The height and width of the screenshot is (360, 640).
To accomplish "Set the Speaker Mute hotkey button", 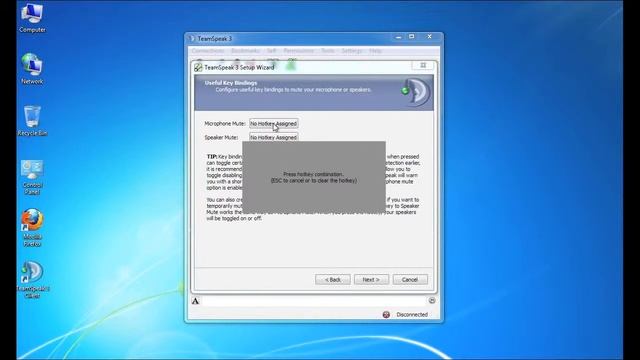I will [273, 137].
